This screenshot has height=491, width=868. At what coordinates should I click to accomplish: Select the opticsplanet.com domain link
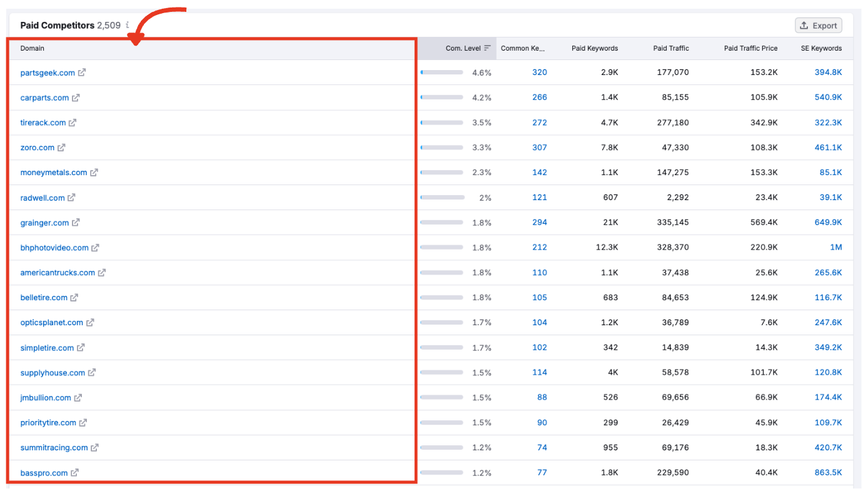click(x=52, y=323)
